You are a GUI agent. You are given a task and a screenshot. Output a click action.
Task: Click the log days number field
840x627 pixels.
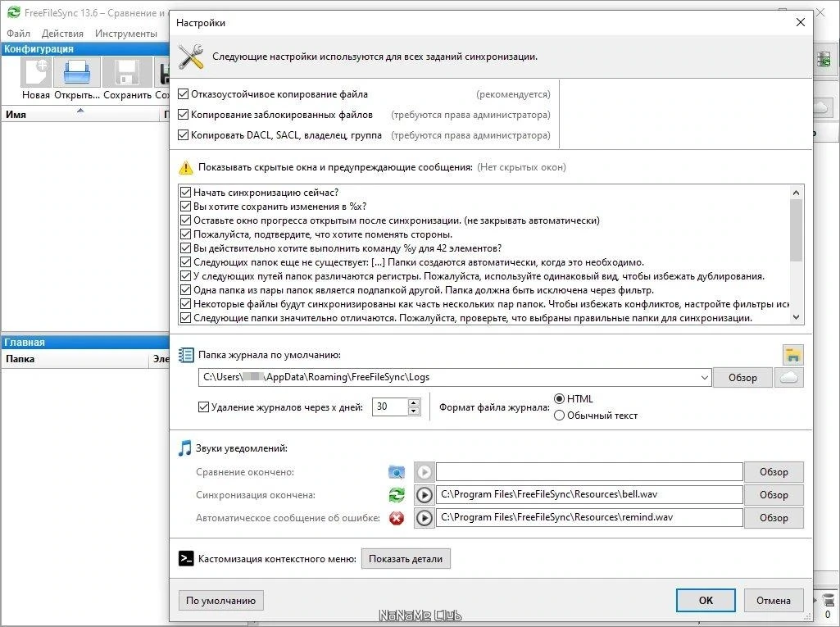(390, 407)
